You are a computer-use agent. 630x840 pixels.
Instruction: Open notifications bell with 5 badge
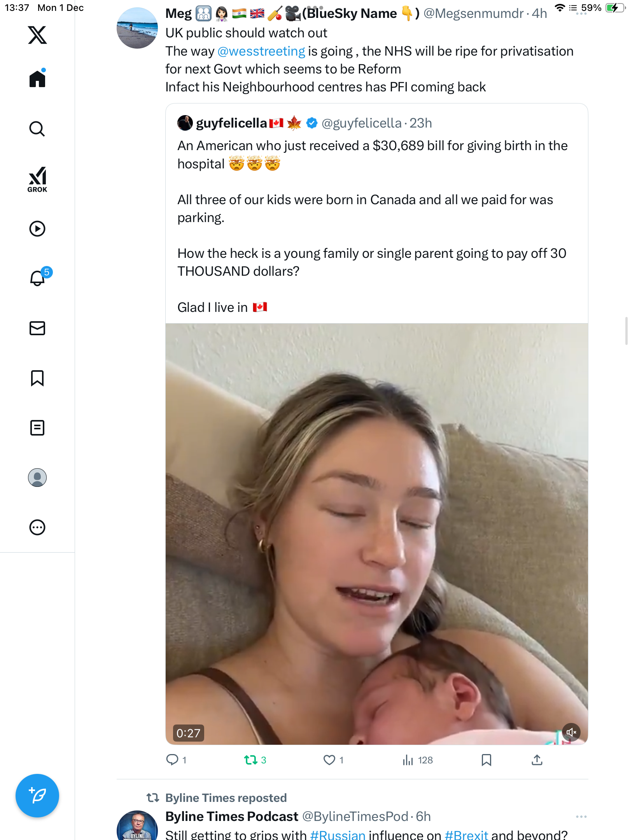[x=38, y=278]
